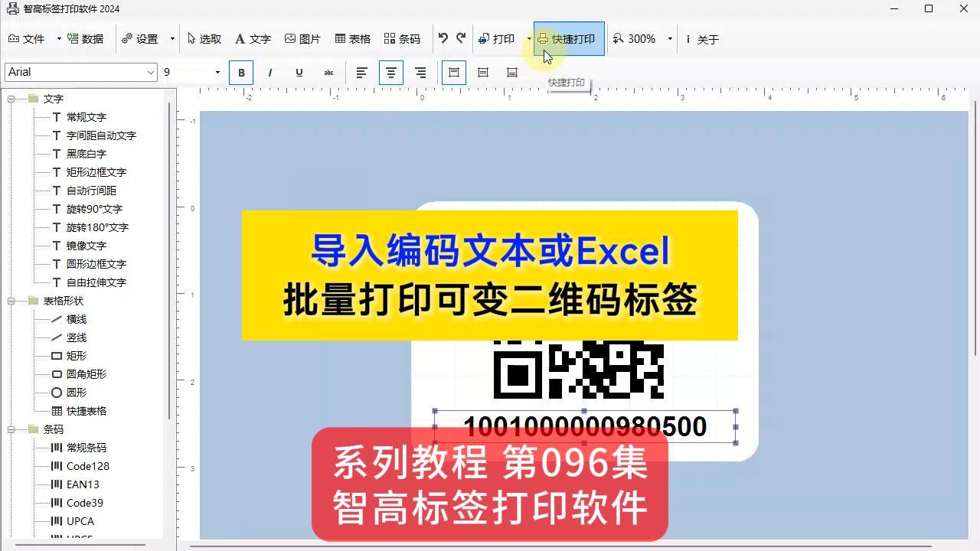This screenshot has height=551, width=980.
Task: Insert an image with the 图片 tool
Action: 303,38
